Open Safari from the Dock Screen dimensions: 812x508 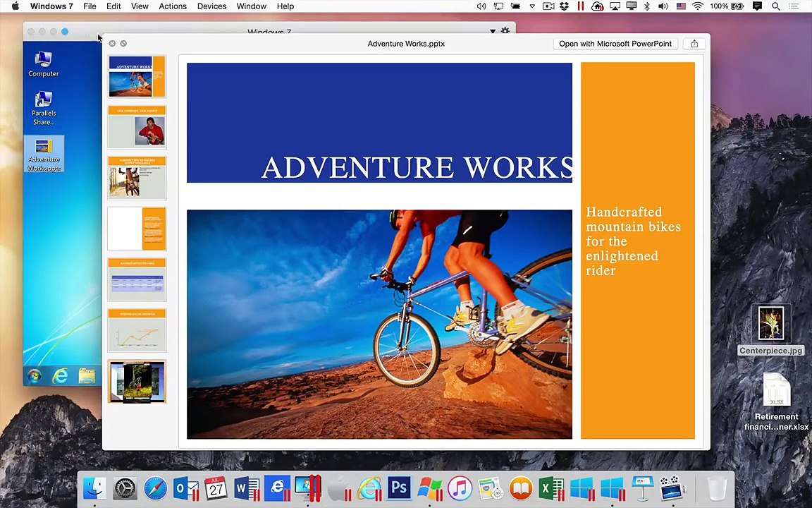pyautogui.click(x=155, y=488)
